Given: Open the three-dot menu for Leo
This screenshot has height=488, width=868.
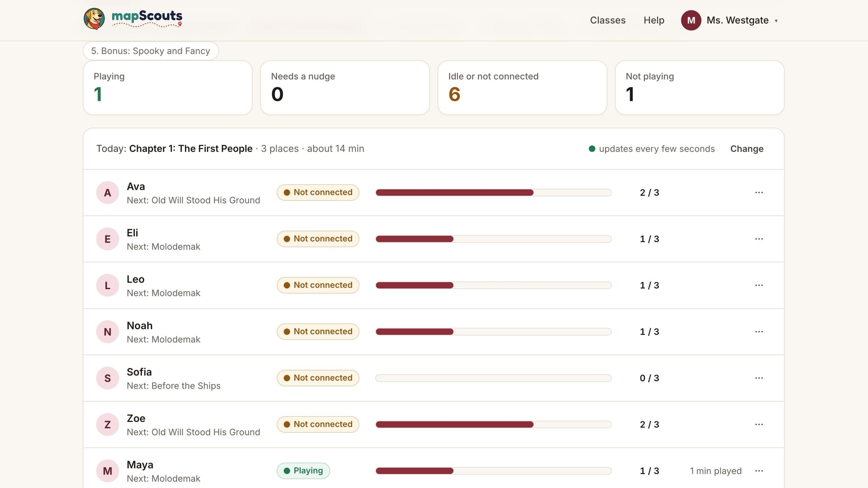Looking at the screenshot, I should click(x=759, y=285).
